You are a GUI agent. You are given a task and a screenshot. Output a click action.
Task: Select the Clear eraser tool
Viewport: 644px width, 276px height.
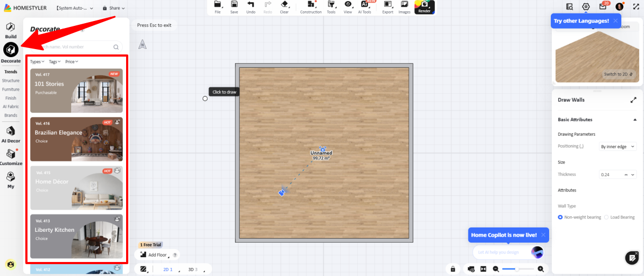pos(284,4)
